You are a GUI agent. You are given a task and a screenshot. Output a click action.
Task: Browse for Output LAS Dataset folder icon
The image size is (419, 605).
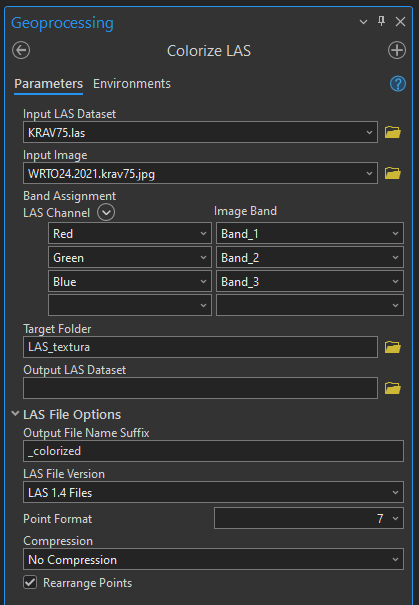tap(393, 388)
